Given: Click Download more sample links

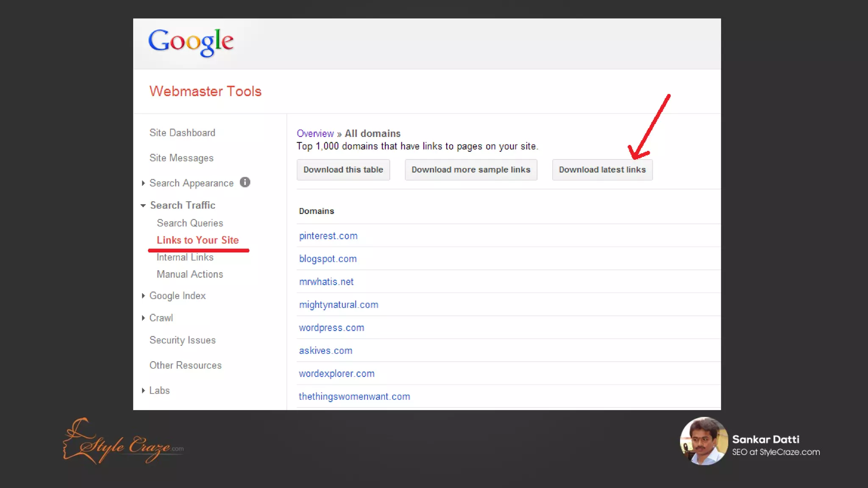Looking at the screenshot, I should pos(470,170).
